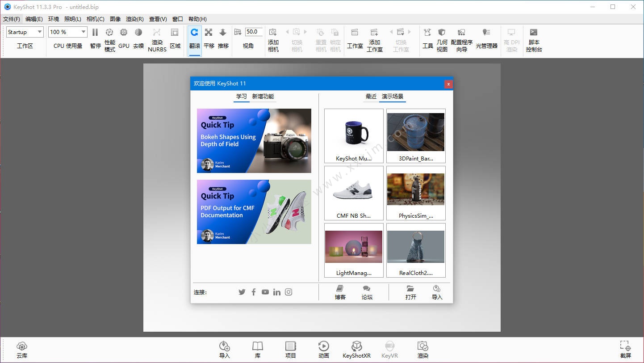
Task: Click the Twitter icon in welcome dialog
Action: (242, 292)
